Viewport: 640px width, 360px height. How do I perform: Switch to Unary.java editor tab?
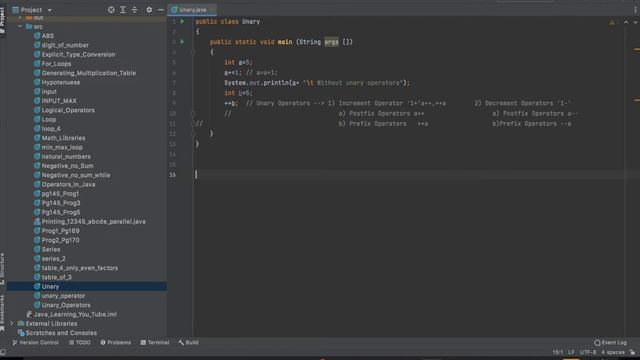tap(192, 9)
